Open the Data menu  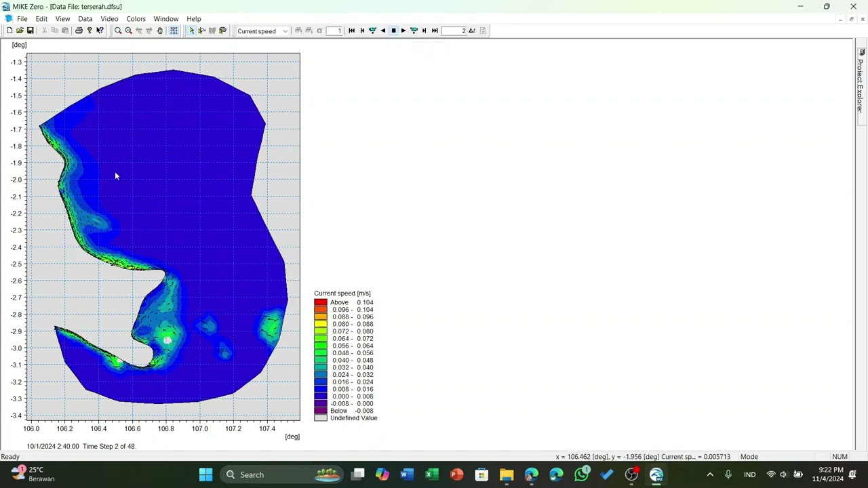[x=85, y=19]
